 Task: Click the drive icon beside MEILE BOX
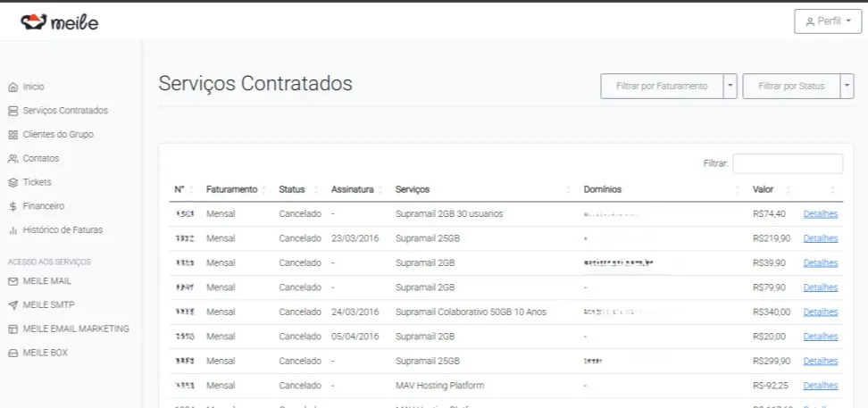click(x=13, y=353)
